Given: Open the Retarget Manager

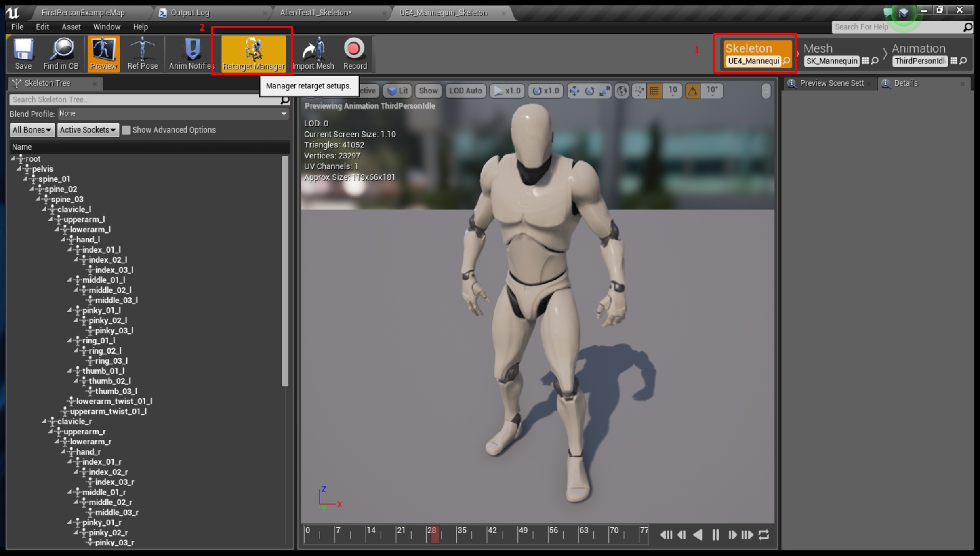Looking at the screenshot, I should [x=253, y=54].
